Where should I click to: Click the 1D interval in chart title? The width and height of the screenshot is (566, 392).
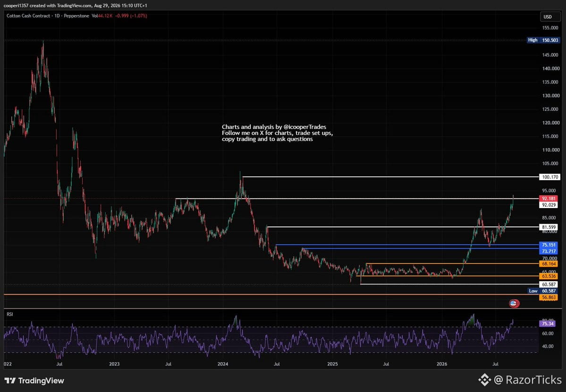click(x=57, y=16)
